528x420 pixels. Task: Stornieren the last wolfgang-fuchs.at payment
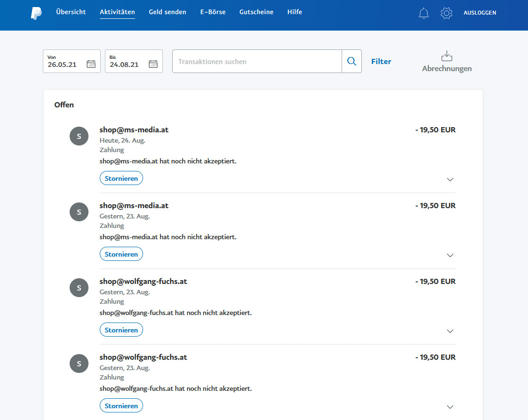pos(121,406)
